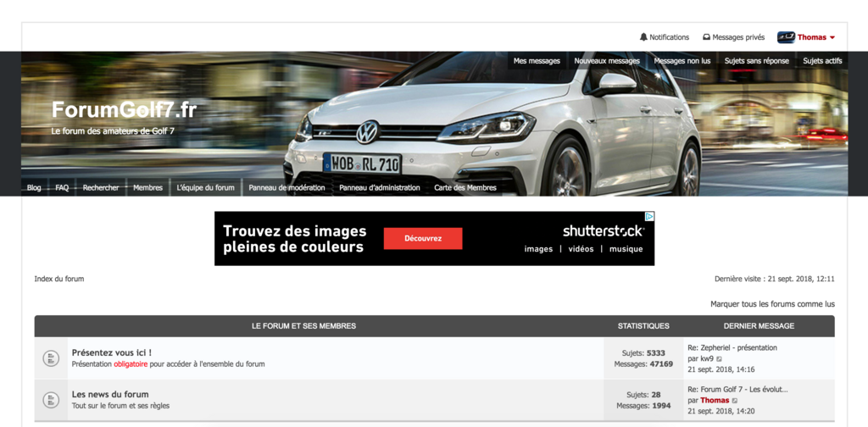
Task: Open Re: Forum Golf 7 - Les évolut… post
Action: point(737,390)
